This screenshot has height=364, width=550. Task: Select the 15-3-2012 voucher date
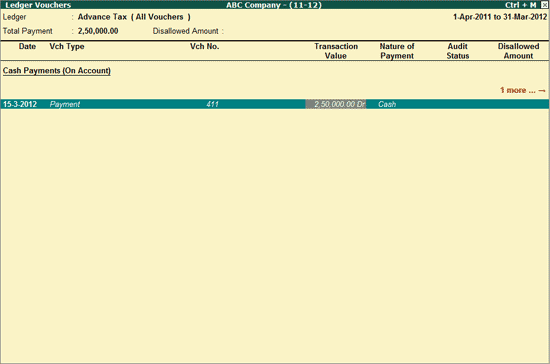20,104
